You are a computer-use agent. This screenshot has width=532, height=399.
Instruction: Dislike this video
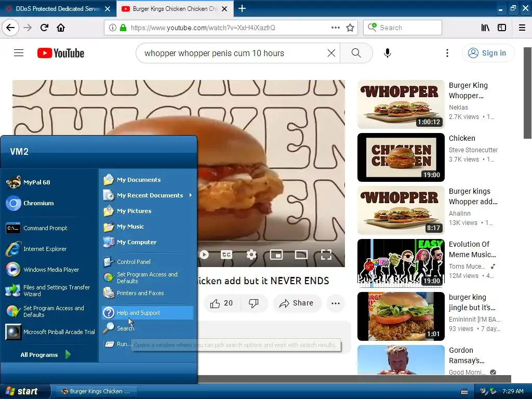pyautogui.click(x=254, y=303)
